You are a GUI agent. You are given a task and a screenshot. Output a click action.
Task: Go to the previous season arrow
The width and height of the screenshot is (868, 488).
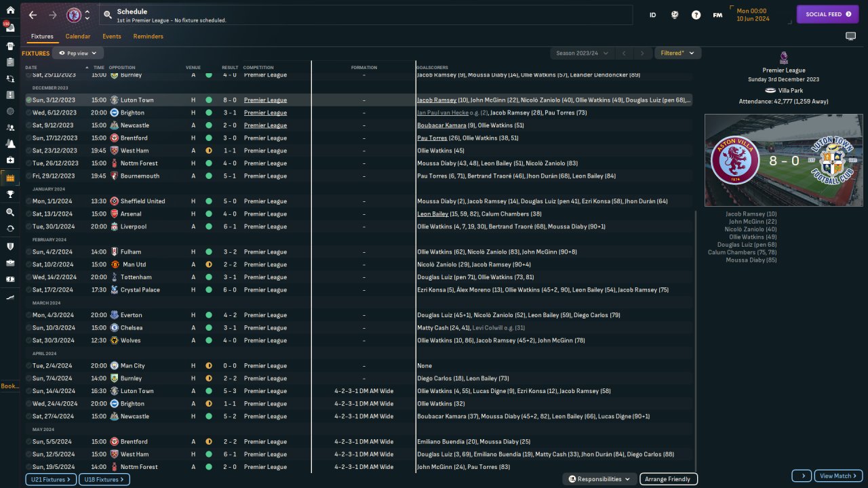pos(625,53)
